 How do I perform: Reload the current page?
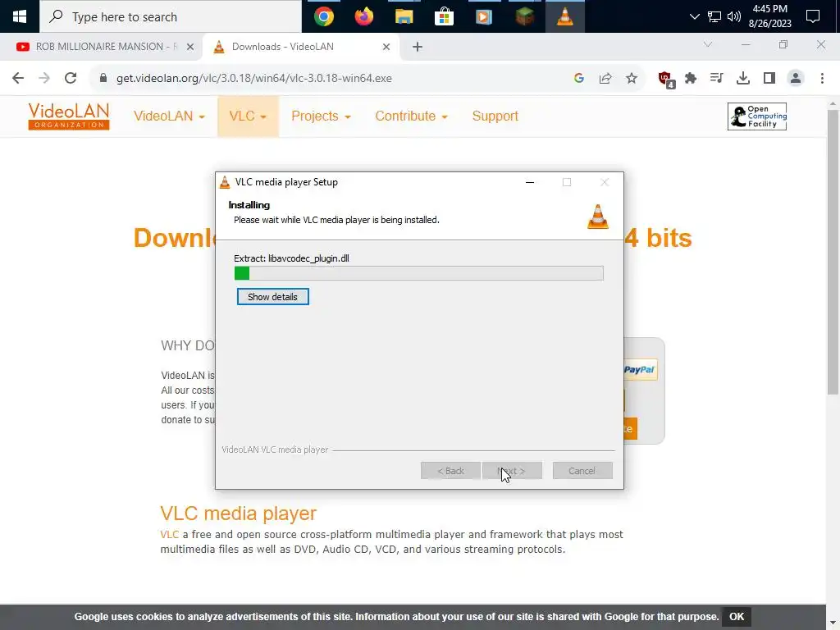coord(71,78)
